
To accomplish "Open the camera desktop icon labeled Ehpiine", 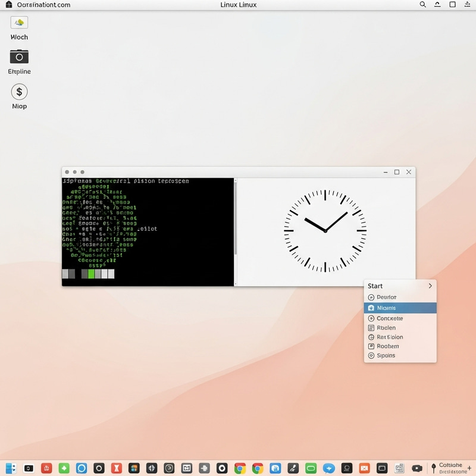I will click(x=19, y=57).
